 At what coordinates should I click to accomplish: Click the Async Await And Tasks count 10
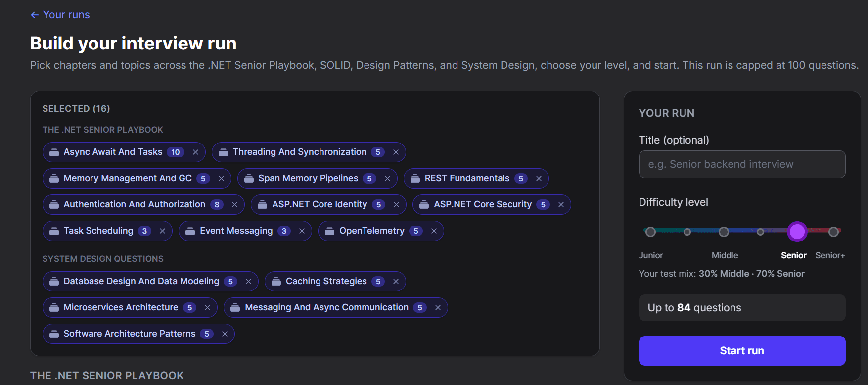pos(176,152)
